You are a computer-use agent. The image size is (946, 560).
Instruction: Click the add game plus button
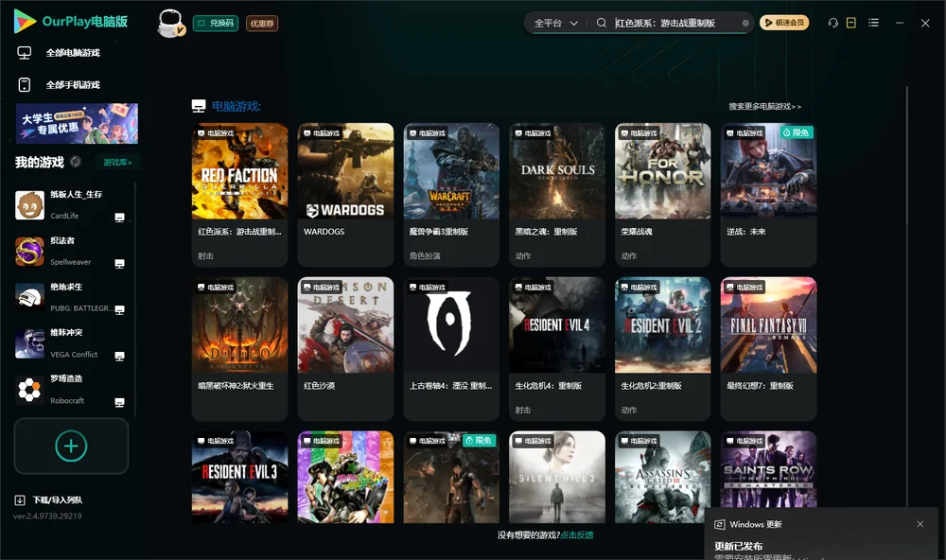point(71,446)
